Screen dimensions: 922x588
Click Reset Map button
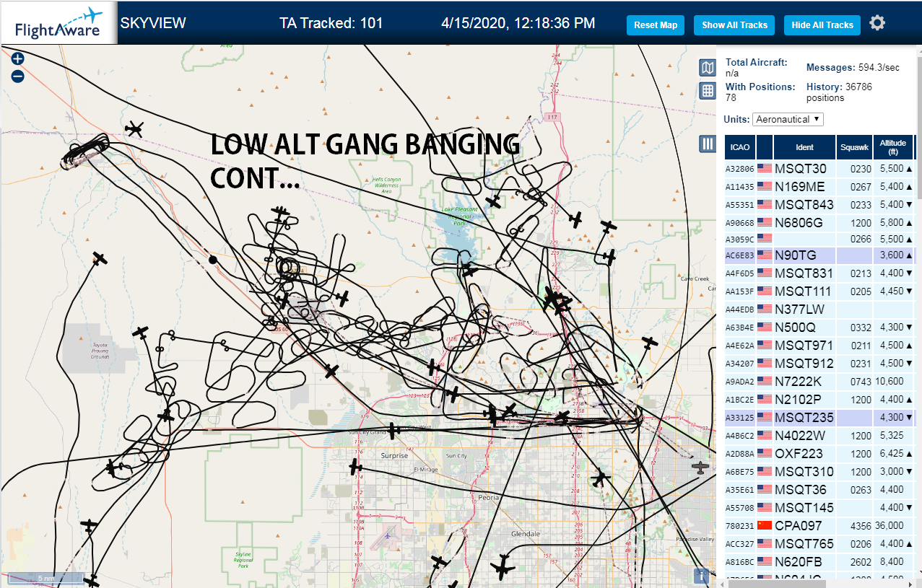pyautogui.click(x=656, y=25)
